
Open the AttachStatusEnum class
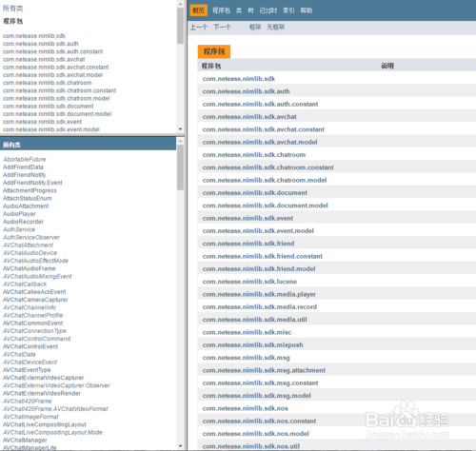click(28, 199)
